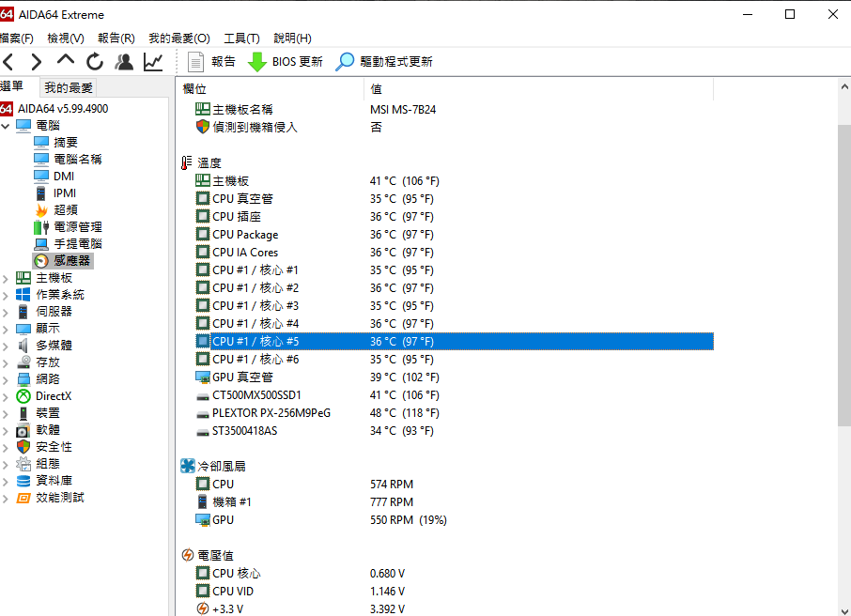Refresh the view with the circular arrow icon
This screenshot has width=851, height=616.
(95, 62)
